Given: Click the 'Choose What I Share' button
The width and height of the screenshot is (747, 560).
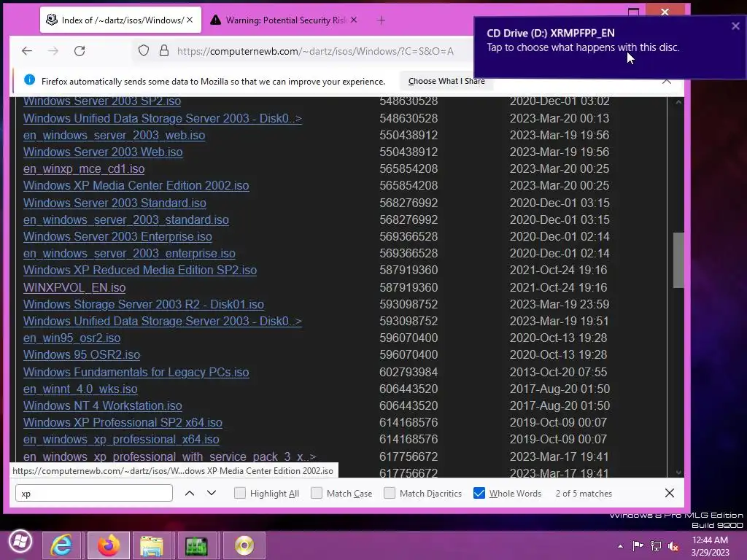Looking at the screenshot, I should [446, 82].
